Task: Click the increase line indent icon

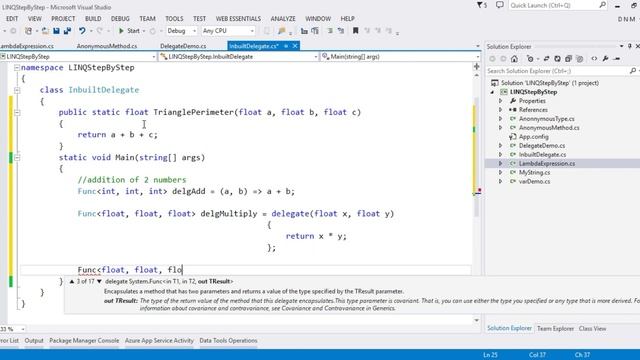Action: (315, 31)
